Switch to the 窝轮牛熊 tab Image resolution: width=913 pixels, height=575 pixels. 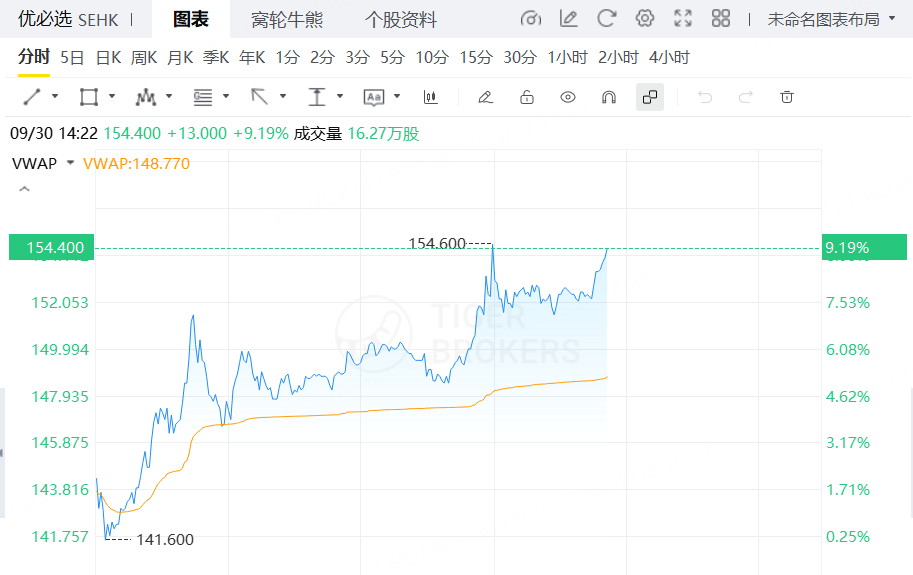[287, 20]
